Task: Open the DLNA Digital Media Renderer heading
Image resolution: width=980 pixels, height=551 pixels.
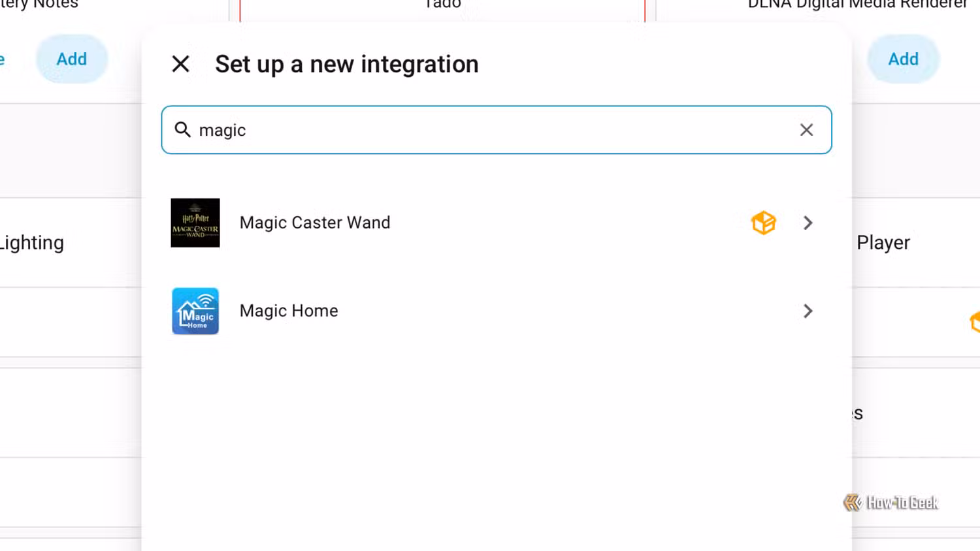Action: [x=857, y=4]
